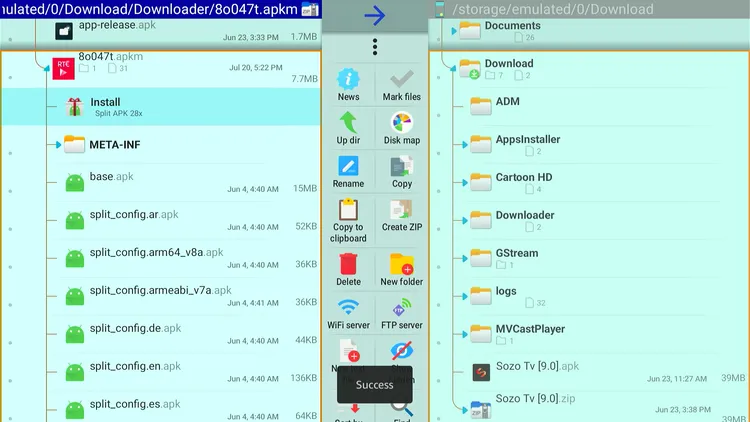Open the three-dot overflow menu
Screen dimensions: 750x422
pos(375,47)
